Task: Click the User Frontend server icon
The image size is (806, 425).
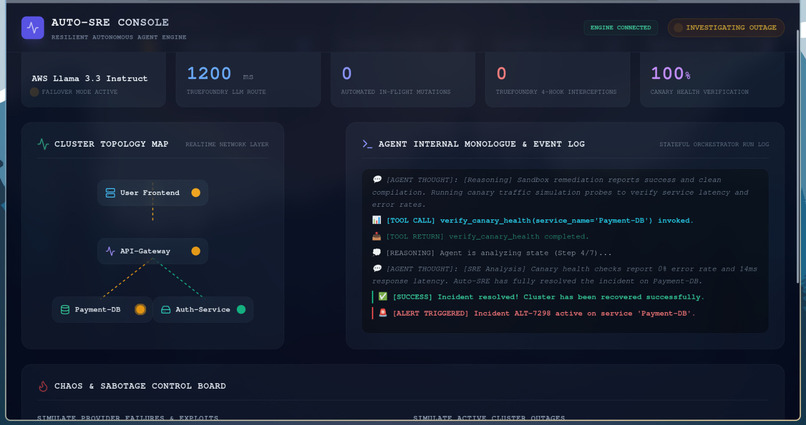Action: (x=110, y=193)
